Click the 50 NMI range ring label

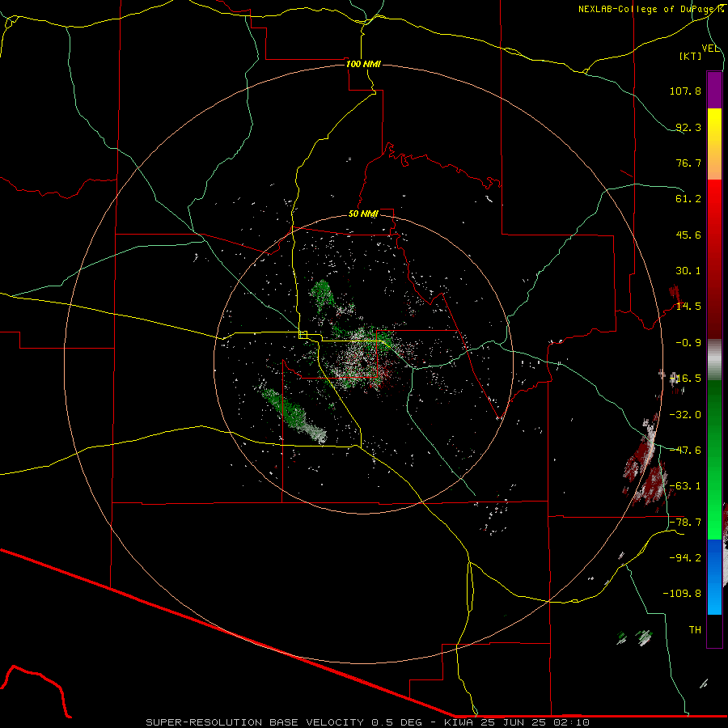[363, 214]
